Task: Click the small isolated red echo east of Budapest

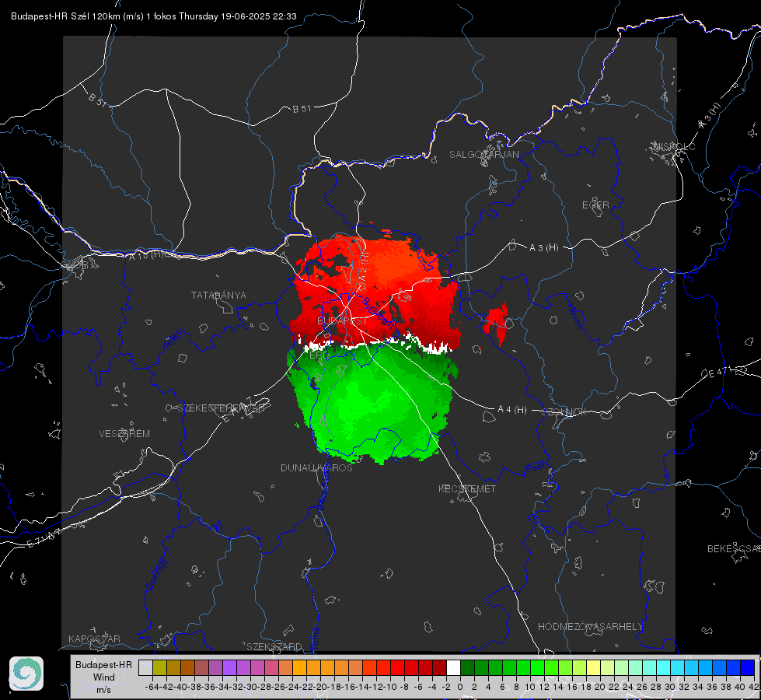Action: tap(497, 321)
